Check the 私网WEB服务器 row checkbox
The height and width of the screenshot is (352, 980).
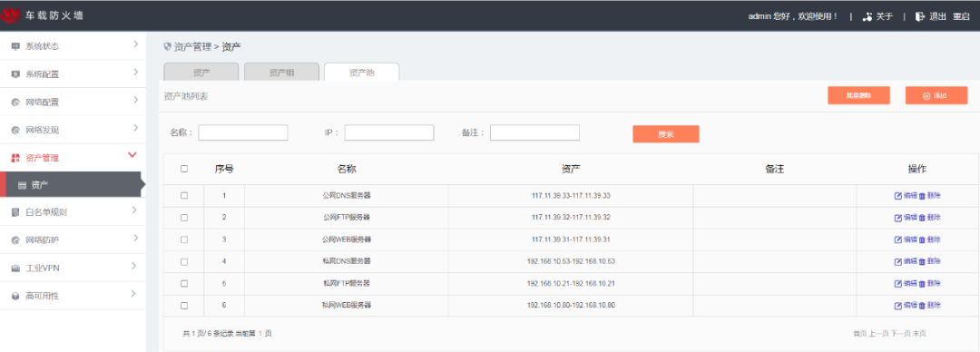(x=183, y=305)
